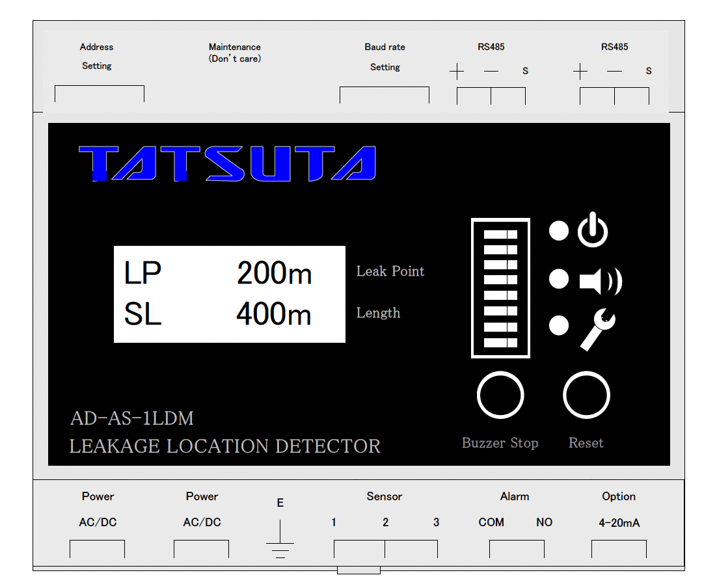Click the round button above Buzzer Stop
This screenshot has height=588, width=717.
pyautogui.click(x=500, y=395)
